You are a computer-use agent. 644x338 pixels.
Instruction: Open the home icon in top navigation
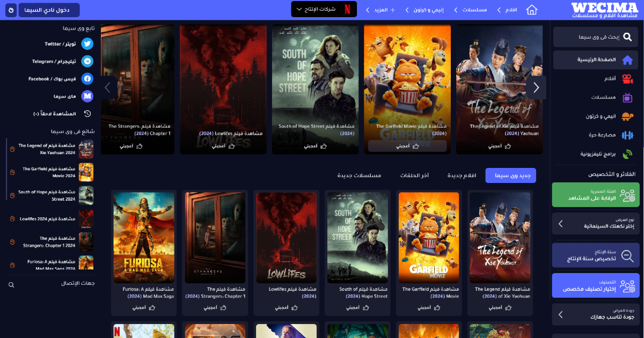(531, 10)
